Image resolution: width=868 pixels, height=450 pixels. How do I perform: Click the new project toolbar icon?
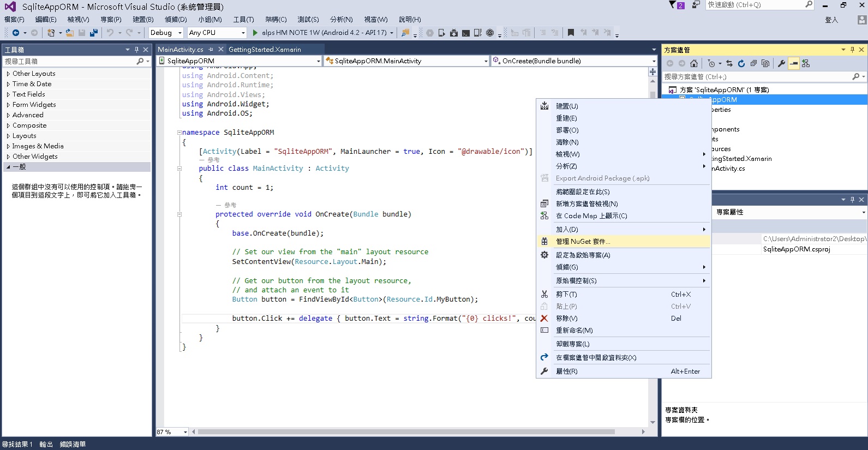pyautogui.click(x=51, y=33)
